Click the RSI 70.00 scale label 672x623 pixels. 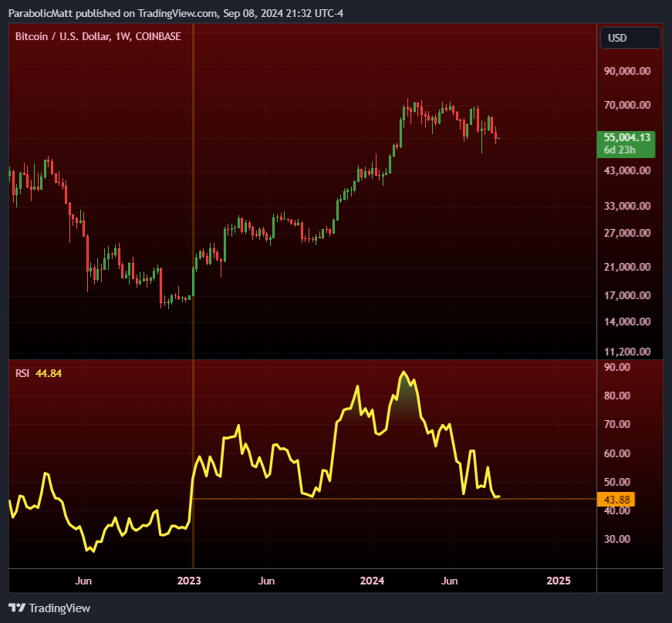coord(616,424)
